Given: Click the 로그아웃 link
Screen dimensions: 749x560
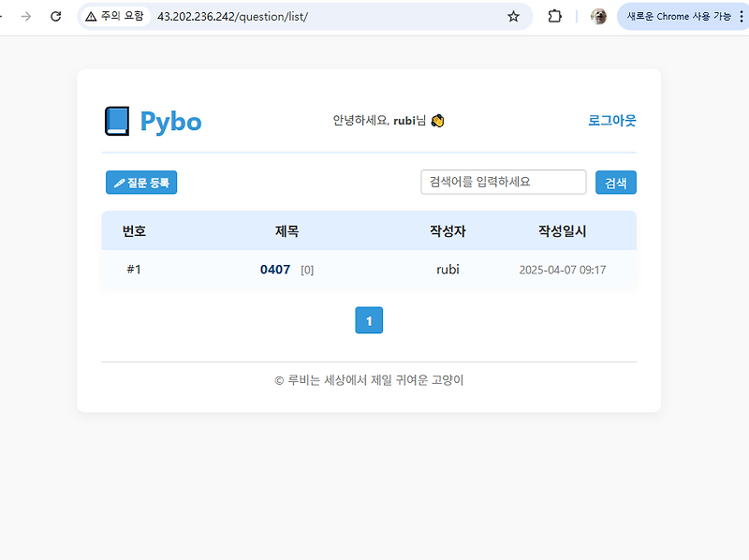Looking at the screenshot, I should pyautogui.click(x=613, y=120).
